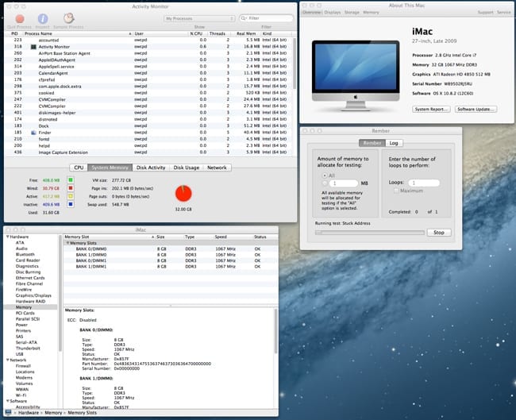Viewport: 516px width, 420px height.
Task: Collapse the Hardware tree section
Action: pyautogui.click(x=6, y=237)
